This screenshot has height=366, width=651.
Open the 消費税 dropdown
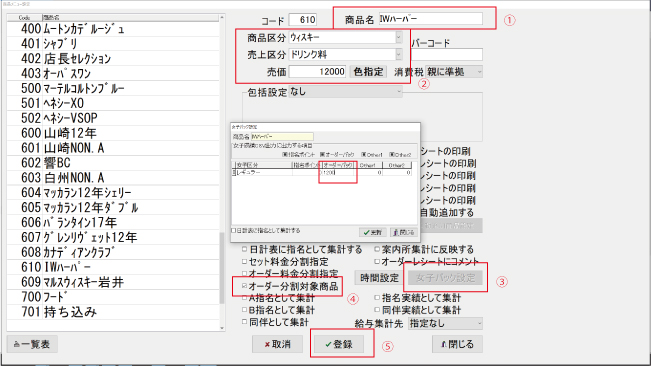454,72
